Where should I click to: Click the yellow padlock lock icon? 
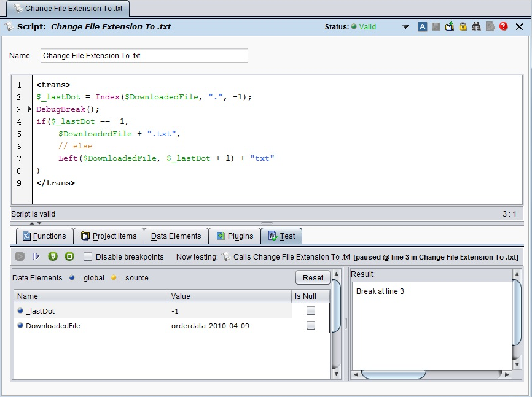463,27
